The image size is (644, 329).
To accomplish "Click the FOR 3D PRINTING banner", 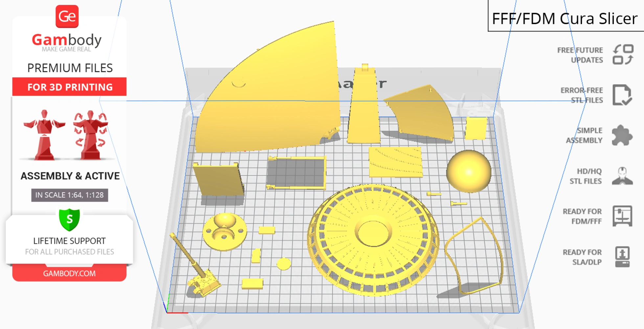I will (x=69, y=87).
